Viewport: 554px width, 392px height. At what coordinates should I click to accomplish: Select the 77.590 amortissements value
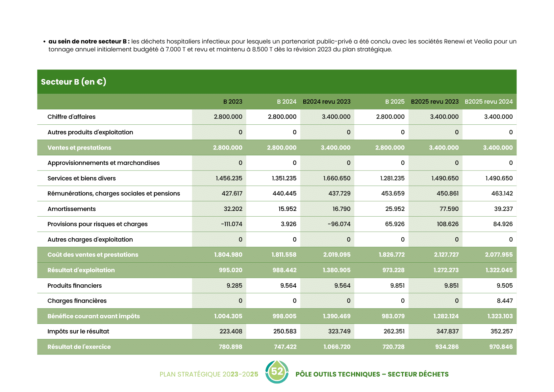coord(449,209)
